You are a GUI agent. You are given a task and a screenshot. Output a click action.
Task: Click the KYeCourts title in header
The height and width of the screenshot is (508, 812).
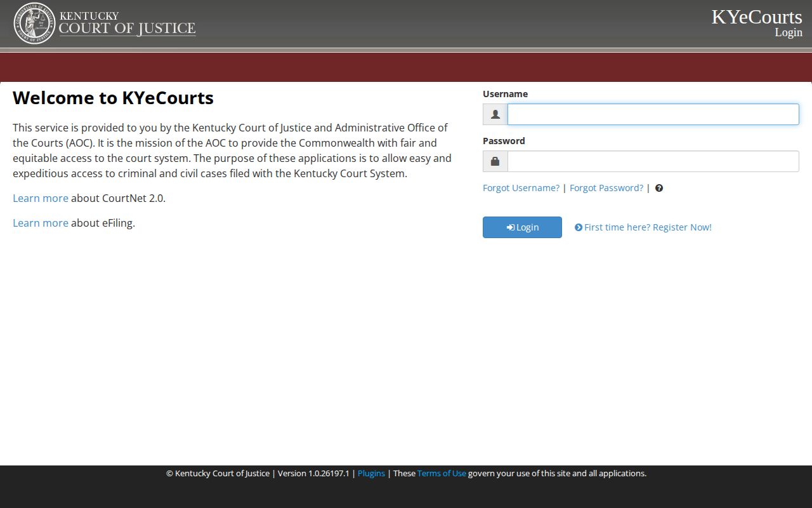757,17
